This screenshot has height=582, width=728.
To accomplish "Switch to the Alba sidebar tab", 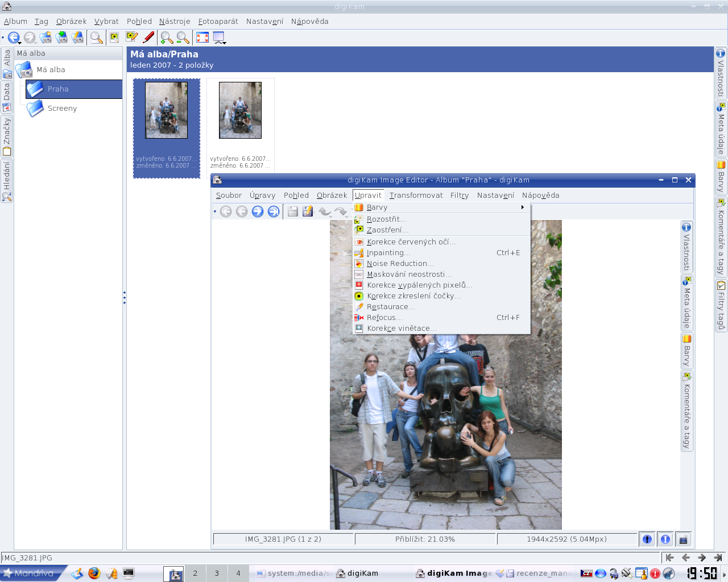I will pos(7,64).
